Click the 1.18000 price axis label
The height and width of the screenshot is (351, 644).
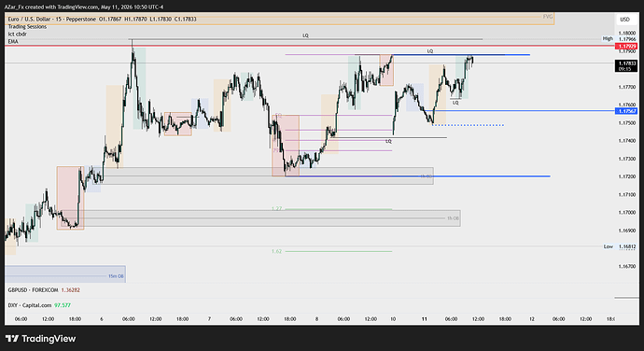627,33
